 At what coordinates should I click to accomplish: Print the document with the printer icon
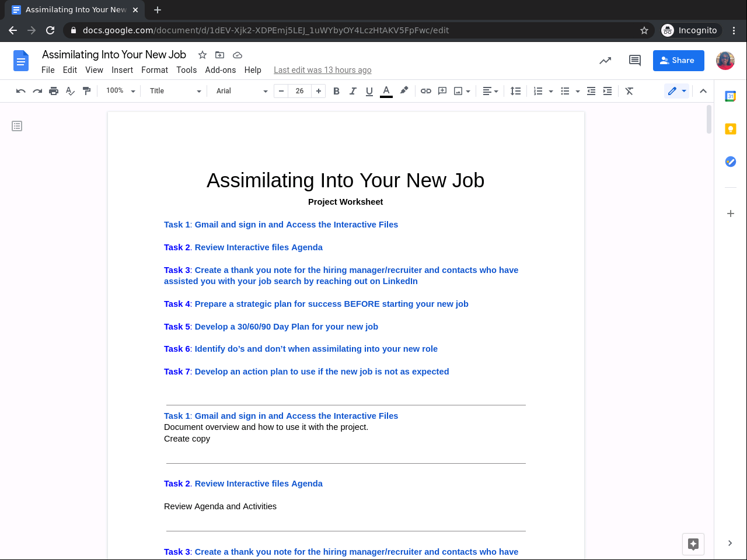[54, 91]
